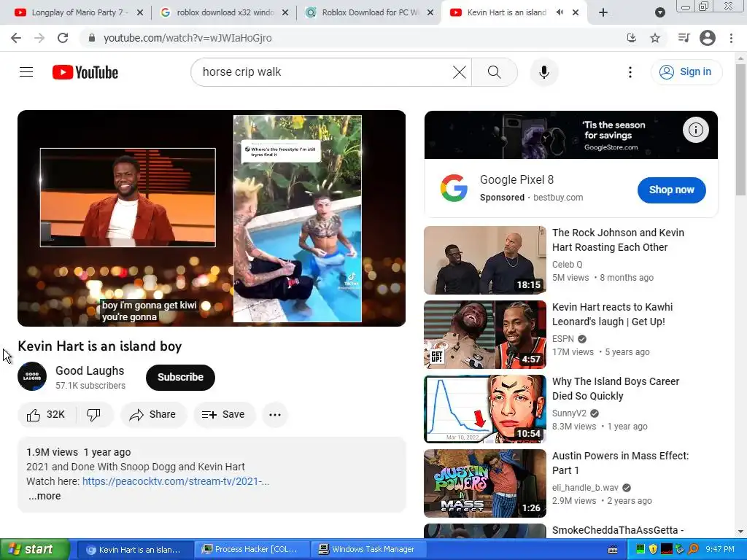
Task: Subscribe to Good Laughs
Action: 181,377
